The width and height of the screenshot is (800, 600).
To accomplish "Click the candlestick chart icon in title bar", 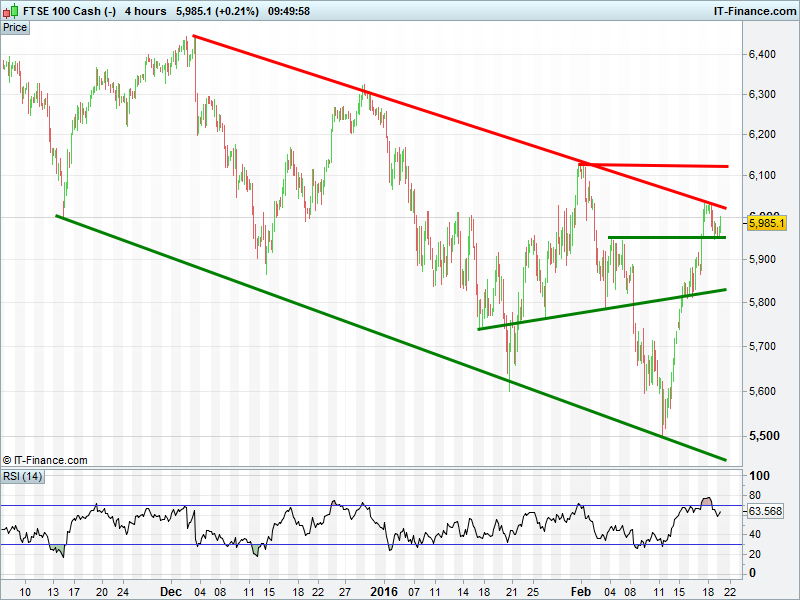I will point(11,11).
